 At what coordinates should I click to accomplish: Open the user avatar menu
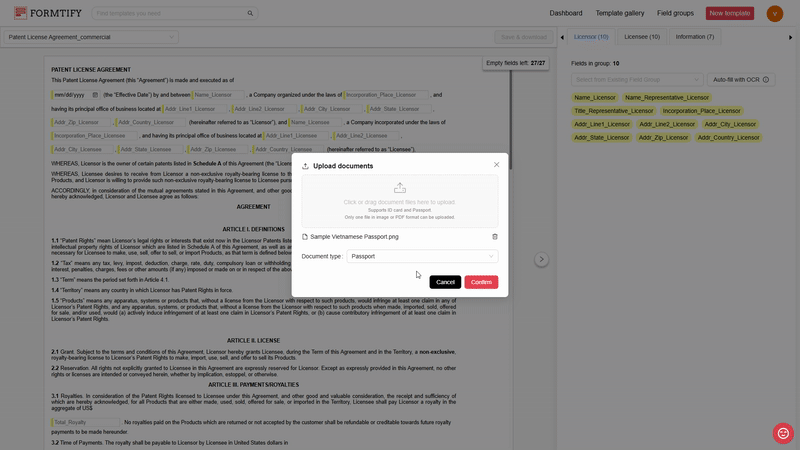[774, 13]
